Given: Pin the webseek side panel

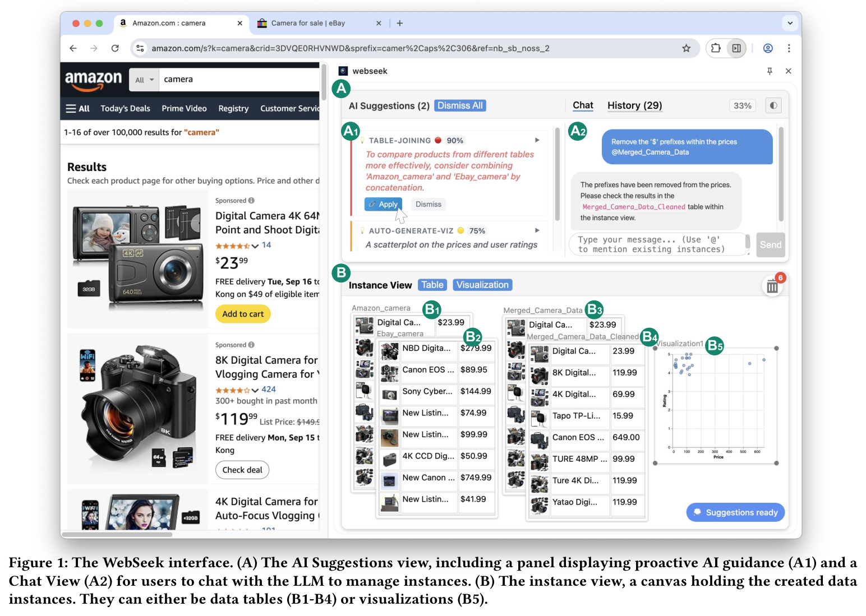Looking at the screenshot, I should 770,71.
